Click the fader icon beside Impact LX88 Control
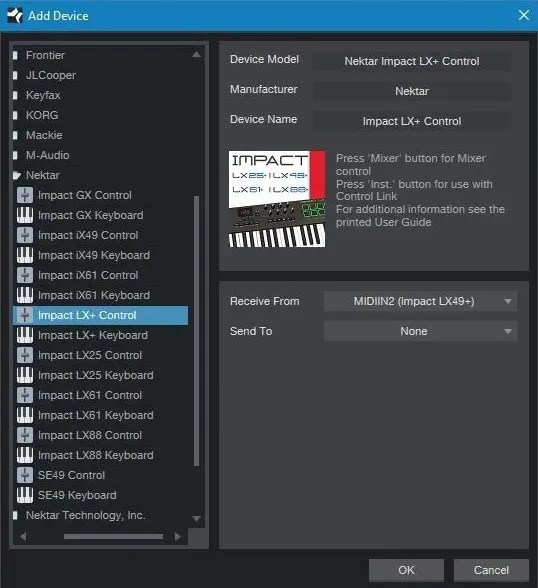 (x=25, y=435)
